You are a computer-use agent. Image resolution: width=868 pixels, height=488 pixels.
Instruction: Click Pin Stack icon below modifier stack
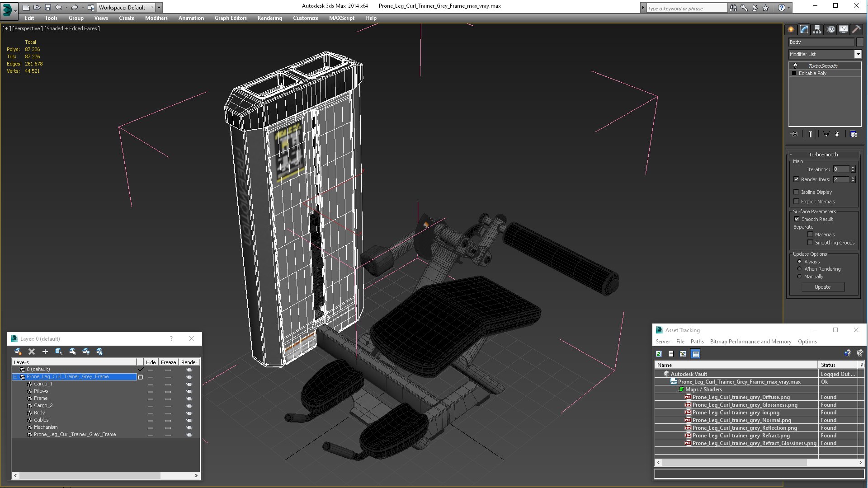(794, 134)
